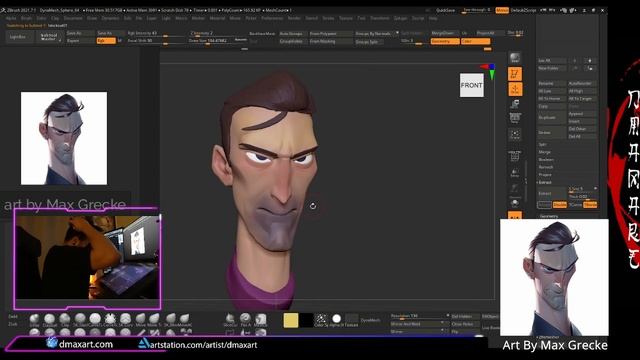Click the See-through slider in title bar
The image size is (640, 360).
tap(476, 10)
